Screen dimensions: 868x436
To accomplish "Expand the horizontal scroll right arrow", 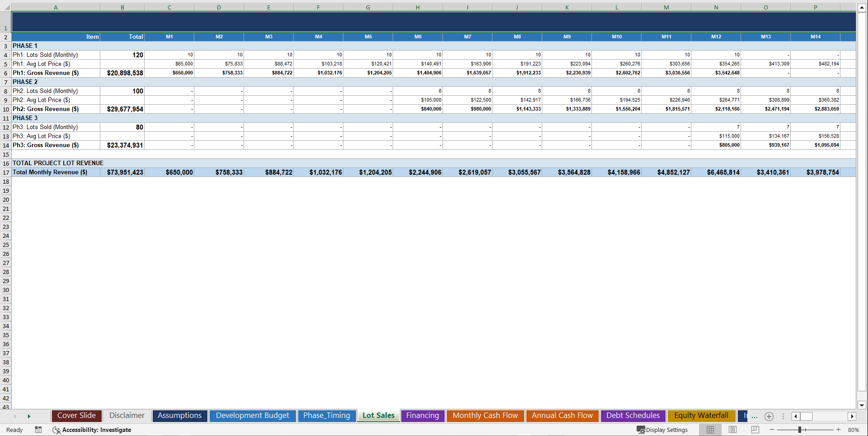I will click(x=852, y=417).
